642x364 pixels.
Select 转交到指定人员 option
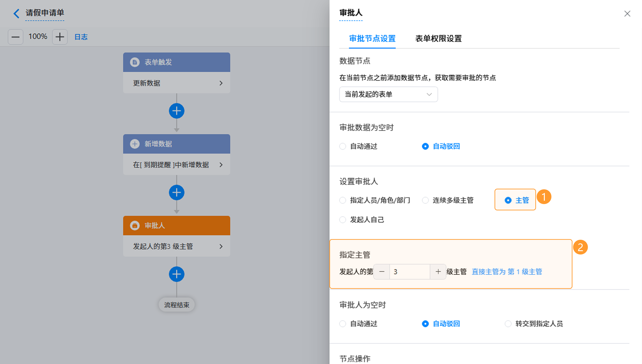pyautogui.click(x=534, y=324)
